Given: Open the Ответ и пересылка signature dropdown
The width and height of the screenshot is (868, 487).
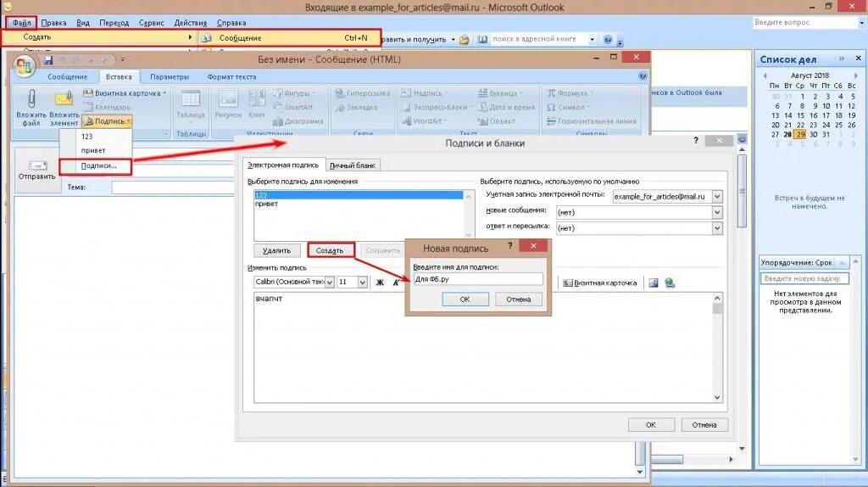Looking at the screenshot, I should pyautogui.click(x=717, y=228).
